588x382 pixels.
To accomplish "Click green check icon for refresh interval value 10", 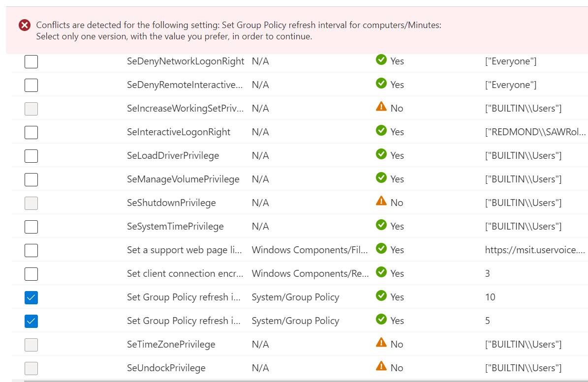I will (x=381, y=295).
